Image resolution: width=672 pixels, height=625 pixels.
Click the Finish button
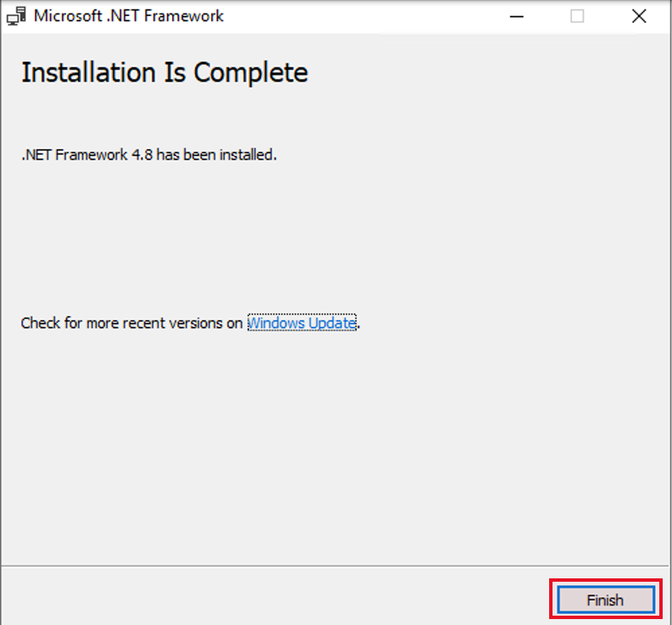[x=606, y=600]
